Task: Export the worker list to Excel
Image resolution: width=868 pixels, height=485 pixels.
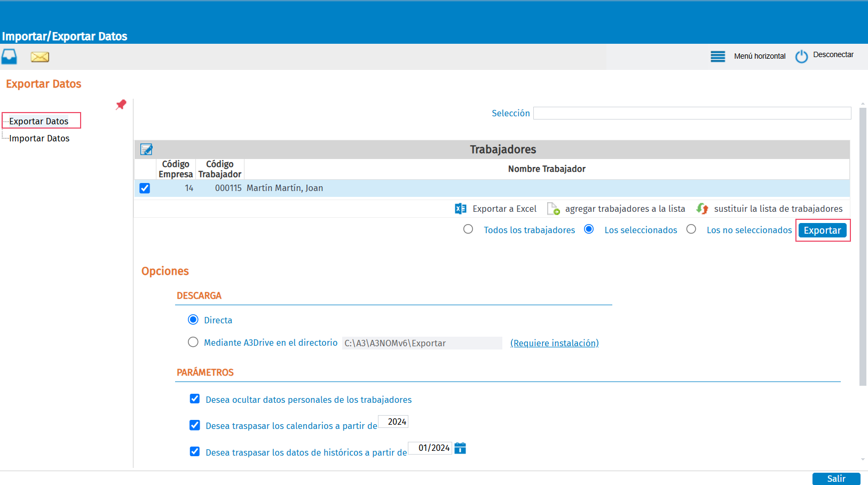Action: (x=460, y=209)
